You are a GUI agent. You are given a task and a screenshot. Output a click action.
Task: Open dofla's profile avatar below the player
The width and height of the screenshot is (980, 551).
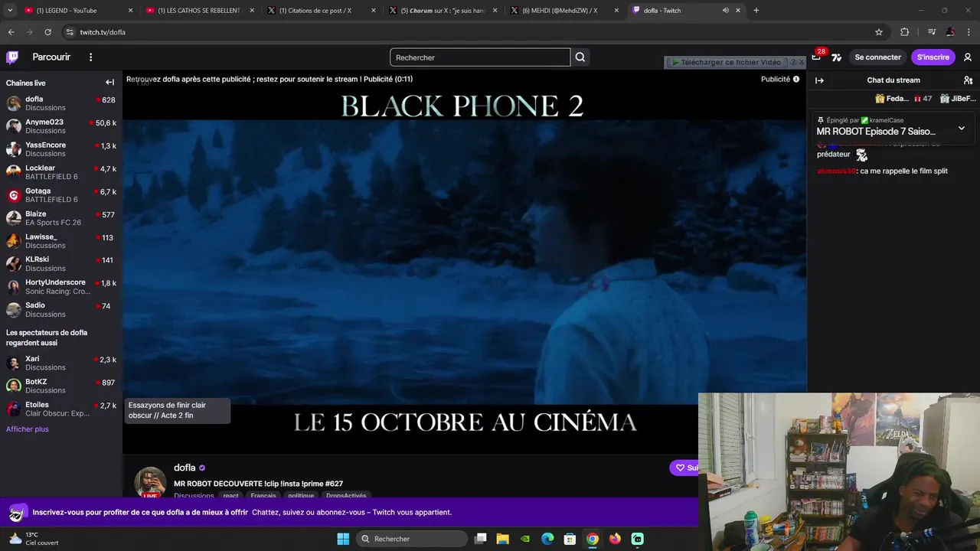(150, 482)
